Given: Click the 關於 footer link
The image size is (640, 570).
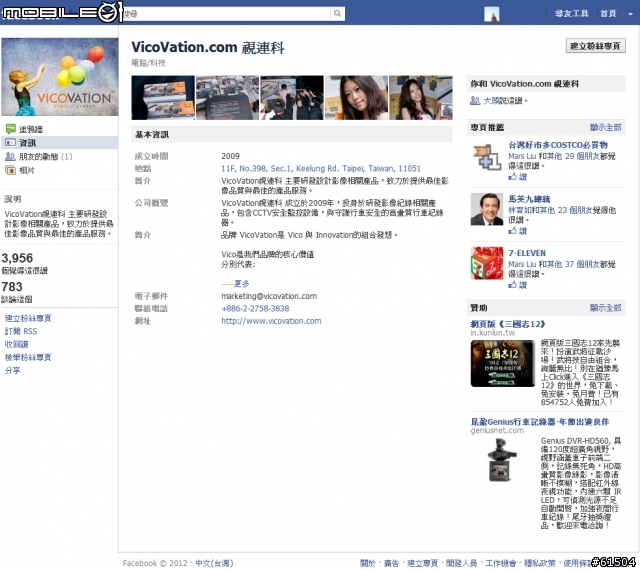Looking at the screenshot, I should (x=368, y=563).
